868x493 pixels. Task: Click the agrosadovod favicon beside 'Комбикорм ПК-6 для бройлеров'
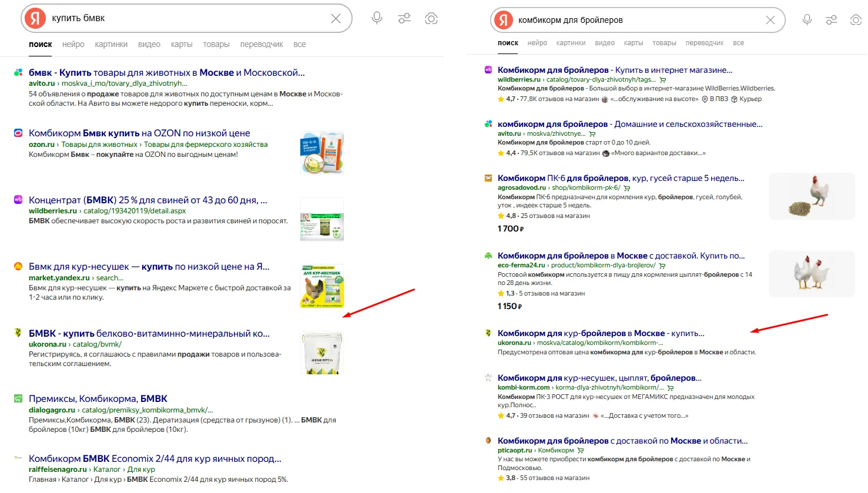coord(488,178)
